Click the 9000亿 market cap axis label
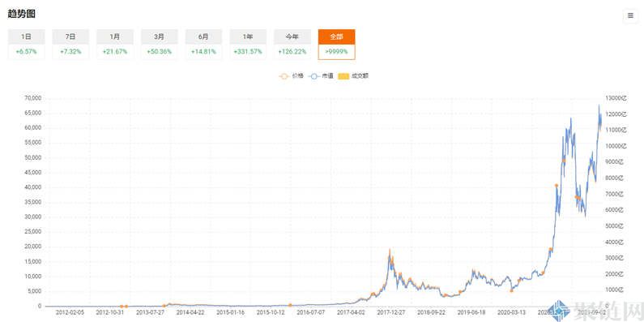Viewport: 644px width, 322px height. 614,162
